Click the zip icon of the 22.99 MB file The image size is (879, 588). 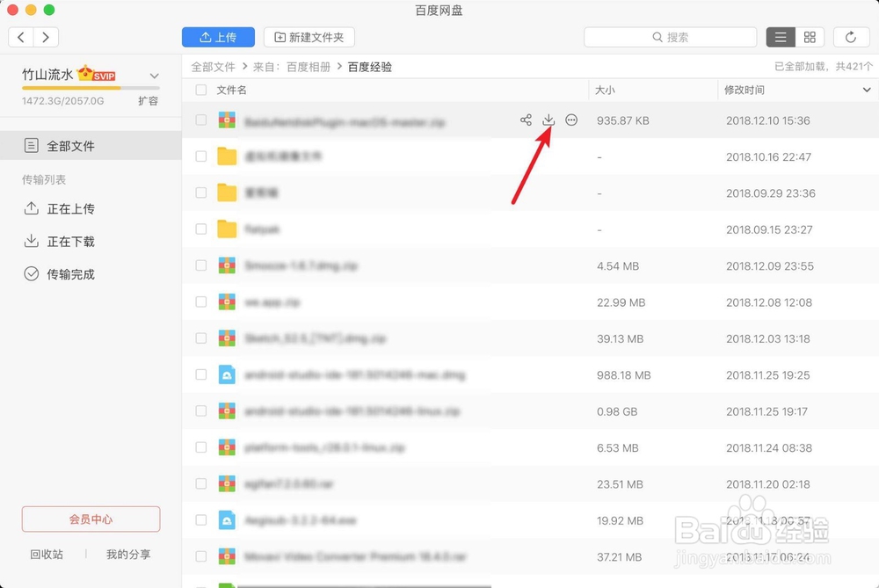point(227,301)
